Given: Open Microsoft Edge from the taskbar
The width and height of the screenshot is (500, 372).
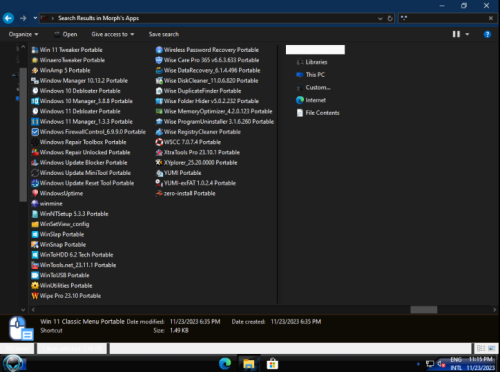Looking at the screenshot, I should 225,363.
